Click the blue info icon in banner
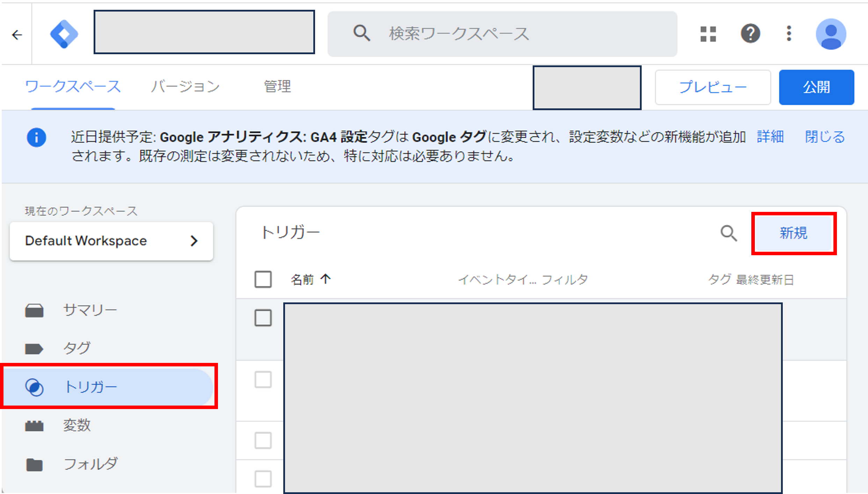 click(36, 137)
